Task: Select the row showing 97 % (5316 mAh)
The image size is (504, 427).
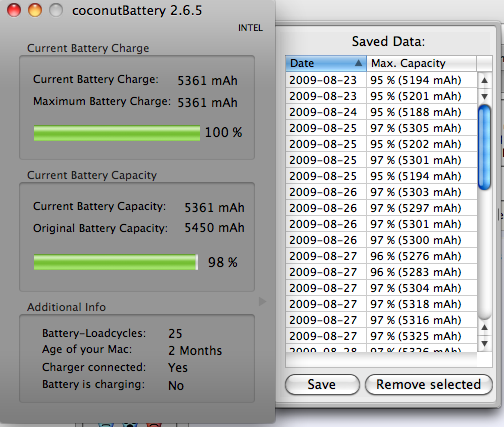Action: click(x=381, y=320)
